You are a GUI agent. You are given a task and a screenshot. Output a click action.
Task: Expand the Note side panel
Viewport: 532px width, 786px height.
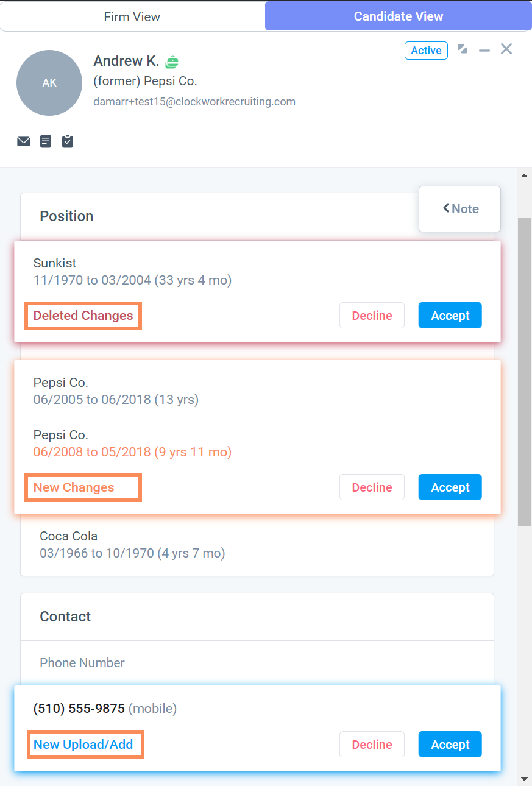pos(460,209)
